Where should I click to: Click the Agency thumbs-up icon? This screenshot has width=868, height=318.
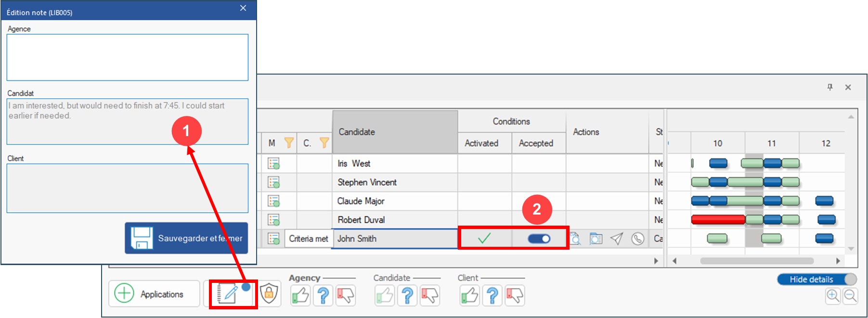tap(300, 295)
